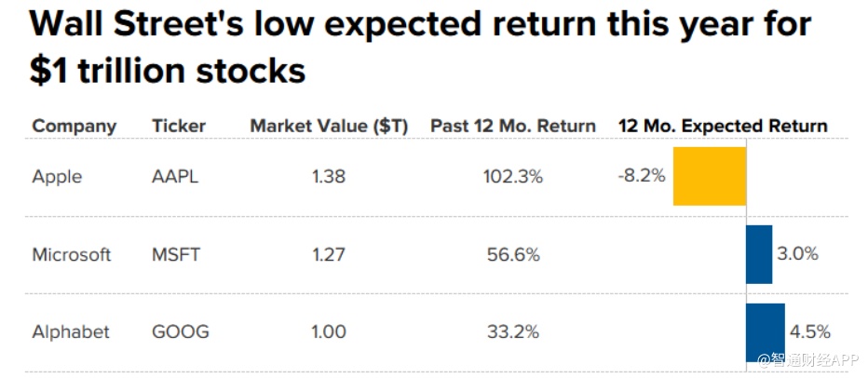This screenshot has width=868, height=378.
Task: Select the Microsoft company name
Action: (x=72, y=254)
